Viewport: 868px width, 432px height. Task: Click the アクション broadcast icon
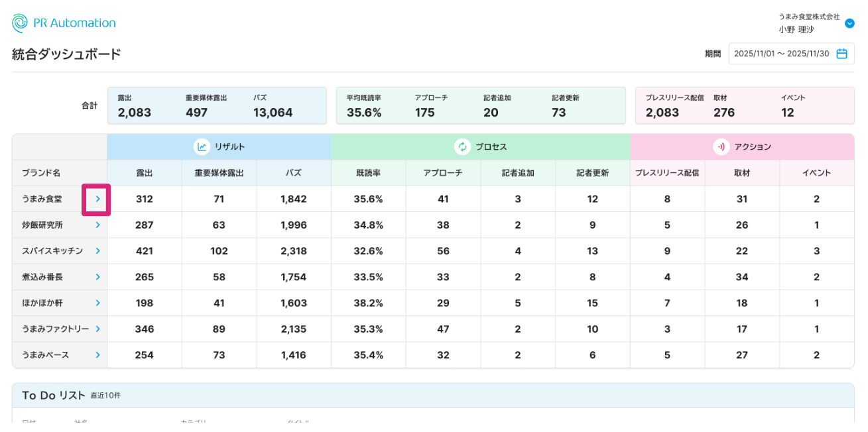click(x=721, y=147)
